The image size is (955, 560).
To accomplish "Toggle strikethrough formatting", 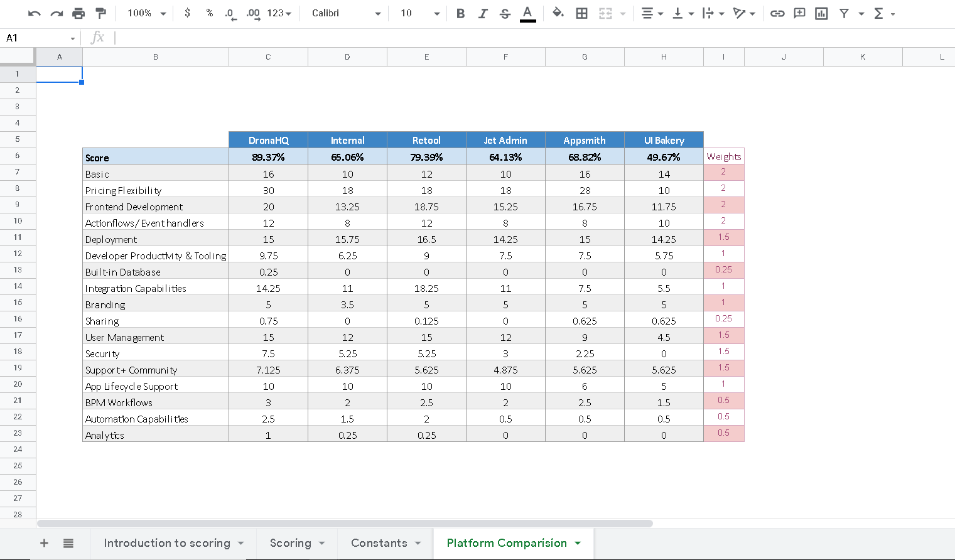I will (505, 13).
